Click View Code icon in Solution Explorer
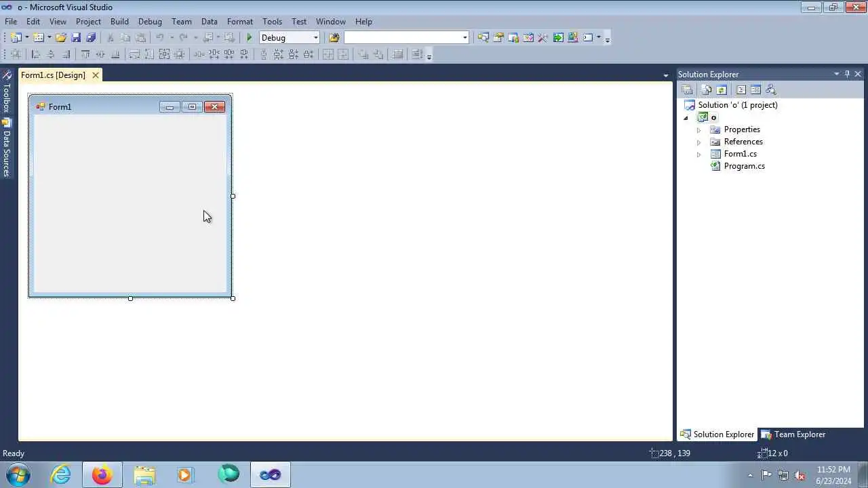The image size is (868, 488). pyautogui.click(x=741, y=89)
